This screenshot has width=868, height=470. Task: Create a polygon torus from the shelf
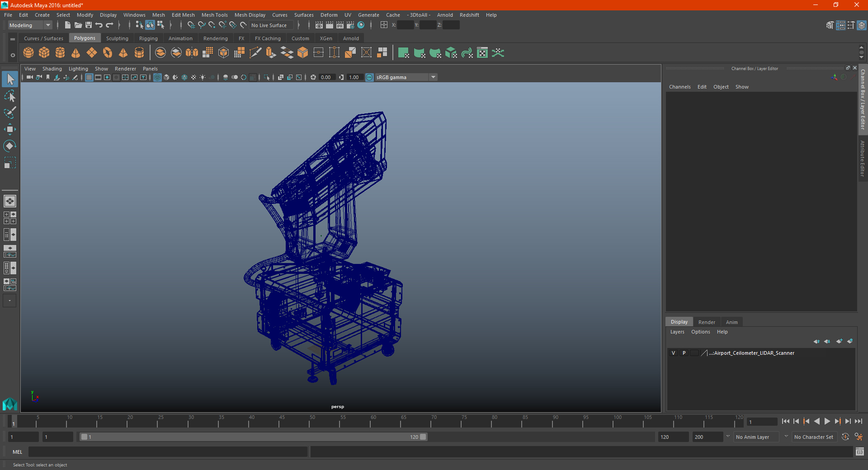[x=108, y=53]
